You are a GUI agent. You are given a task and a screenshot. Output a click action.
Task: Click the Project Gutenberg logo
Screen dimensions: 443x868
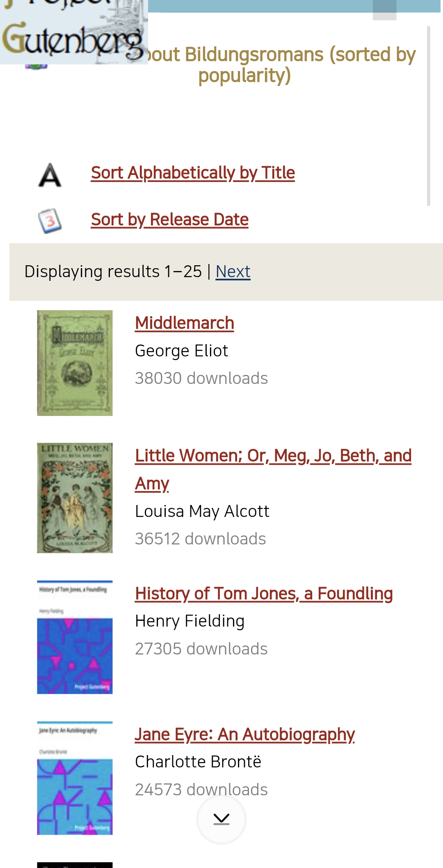(74, 32)
